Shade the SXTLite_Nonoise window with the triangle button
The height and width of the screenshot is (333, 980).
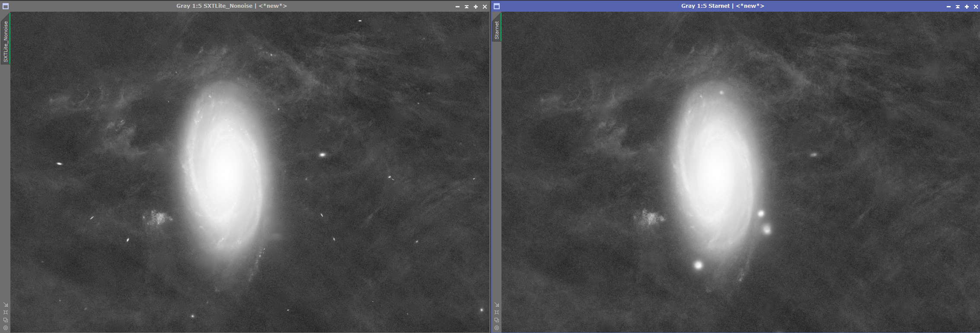466,6
